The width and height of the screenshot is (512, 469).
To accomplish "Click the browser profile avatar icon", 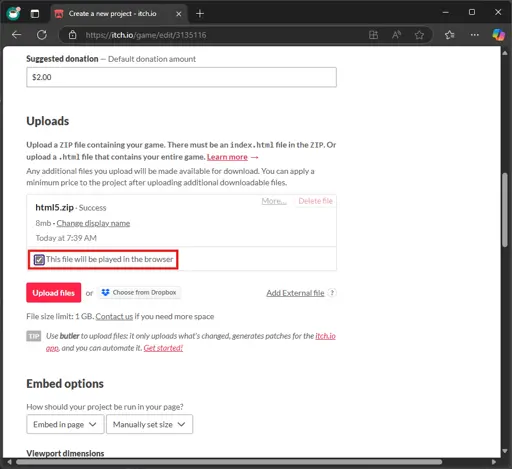I will pos(13,13).
